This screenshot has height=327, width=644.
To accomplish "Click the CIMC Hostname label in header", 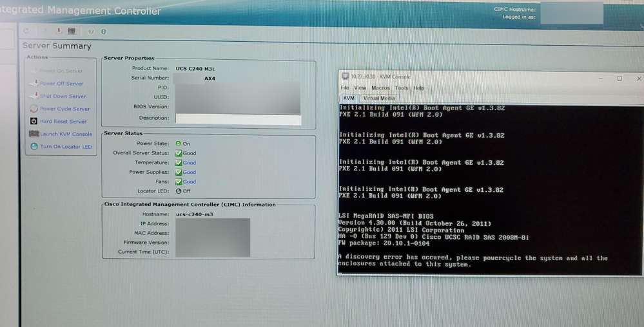I will click(514, 9).
